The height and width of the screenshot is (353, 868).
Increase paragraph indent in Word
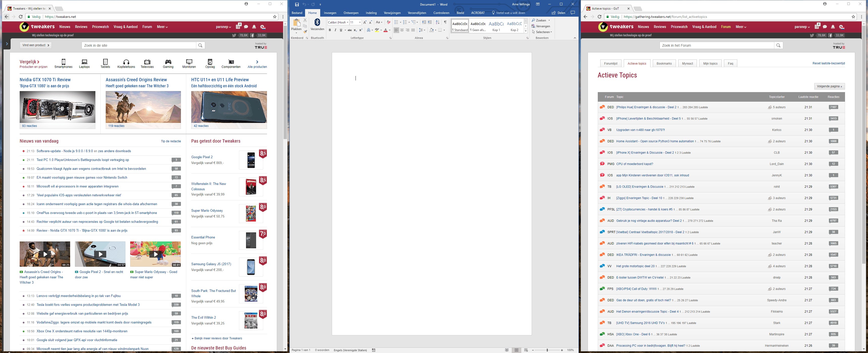(x=430, y=22)
